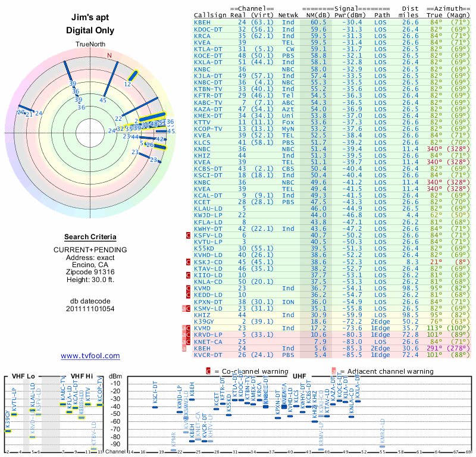476x457 pixels.
Task: Click the 'Height: 30.0 ft.' line
Action: [90, 280]
